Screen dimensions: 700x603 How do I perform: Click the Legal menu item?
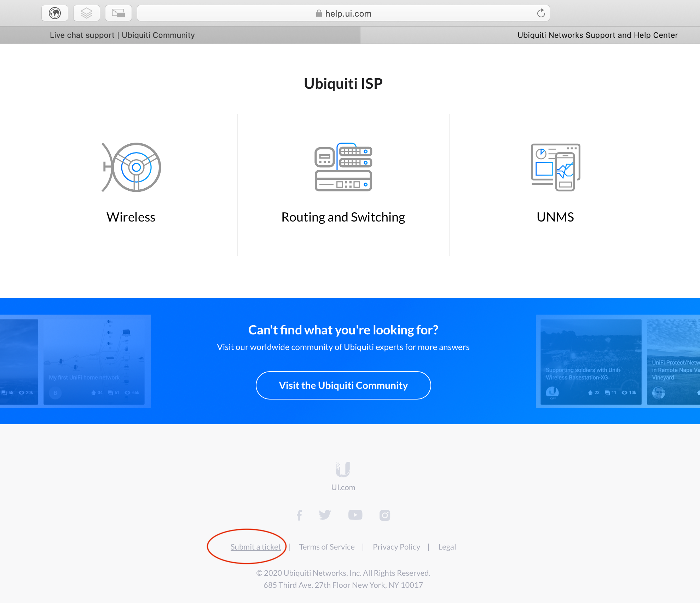(x=447, y=546)
